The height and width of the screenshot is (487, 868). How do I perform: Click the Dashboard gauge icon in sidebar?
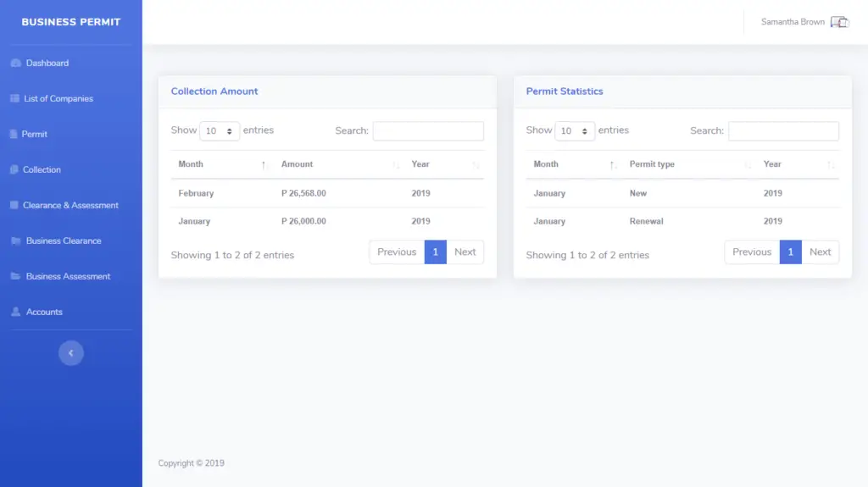click(x=15, y=64)
